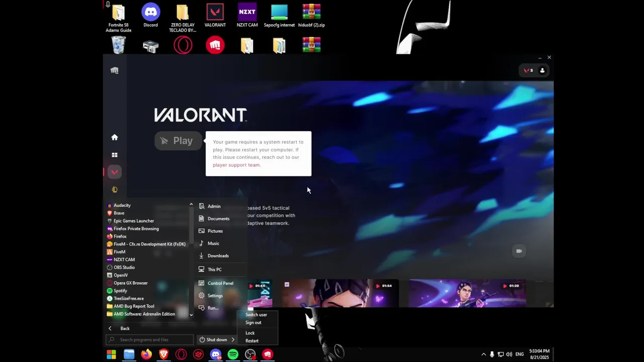The image size is (644, 362).
Task: Open the profile avatar icon in Riot Client
Action: (542, 70)
